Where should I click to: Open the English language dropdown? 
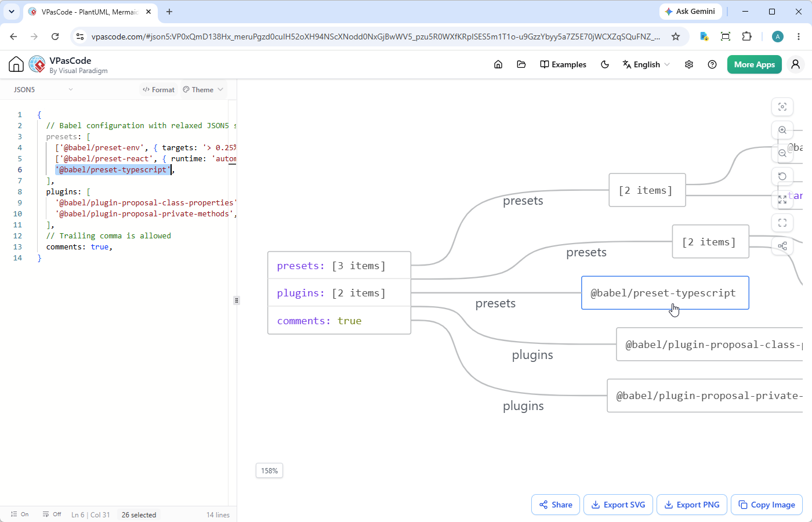pos(646,64)
